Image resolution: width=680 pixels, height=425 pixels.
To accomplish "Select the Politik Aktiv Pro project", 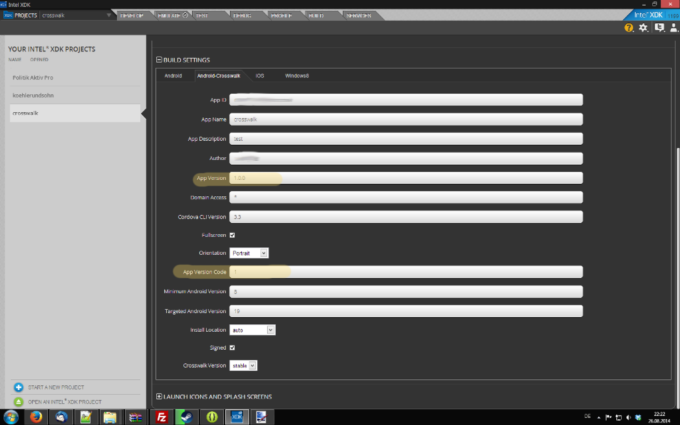I will (x=75, y=78).
